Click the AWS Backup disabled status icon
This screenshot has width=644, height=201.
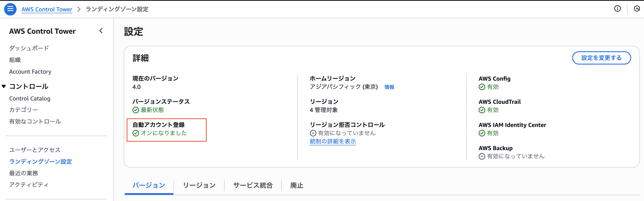[x=482, y=156]
